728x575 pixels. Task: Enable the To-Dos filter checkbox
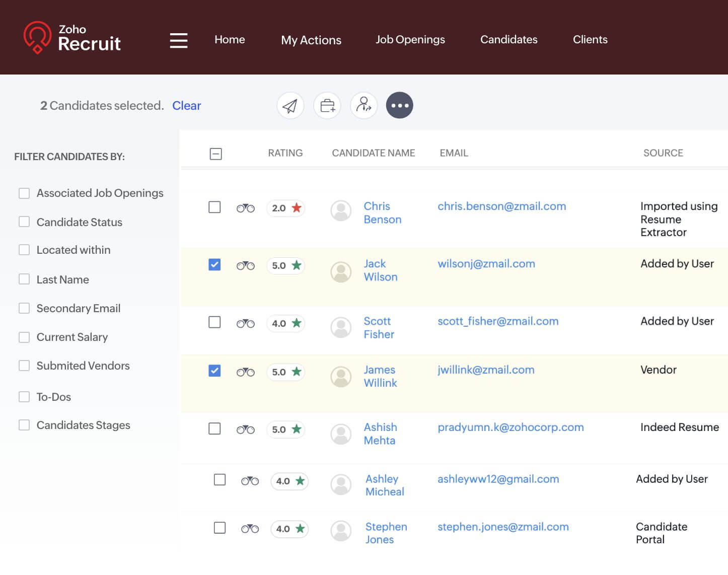click(x=24, y=397)
